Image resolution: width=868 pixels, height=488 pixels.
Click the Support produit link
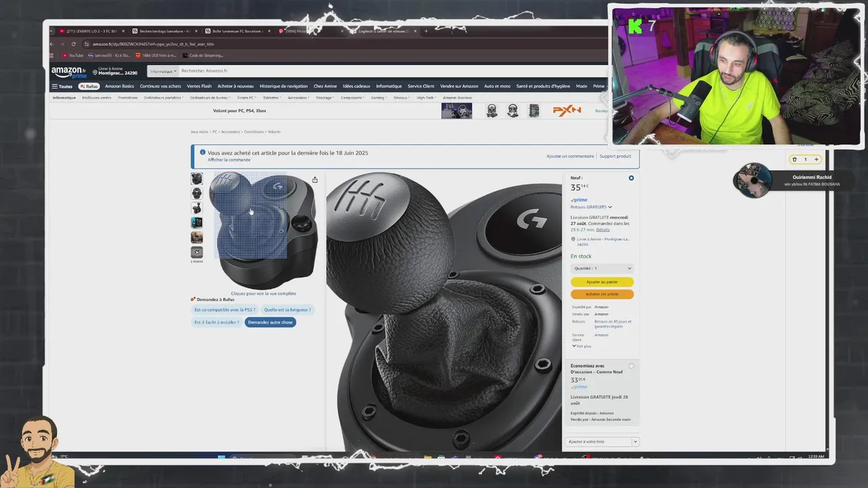click(615, 157)
